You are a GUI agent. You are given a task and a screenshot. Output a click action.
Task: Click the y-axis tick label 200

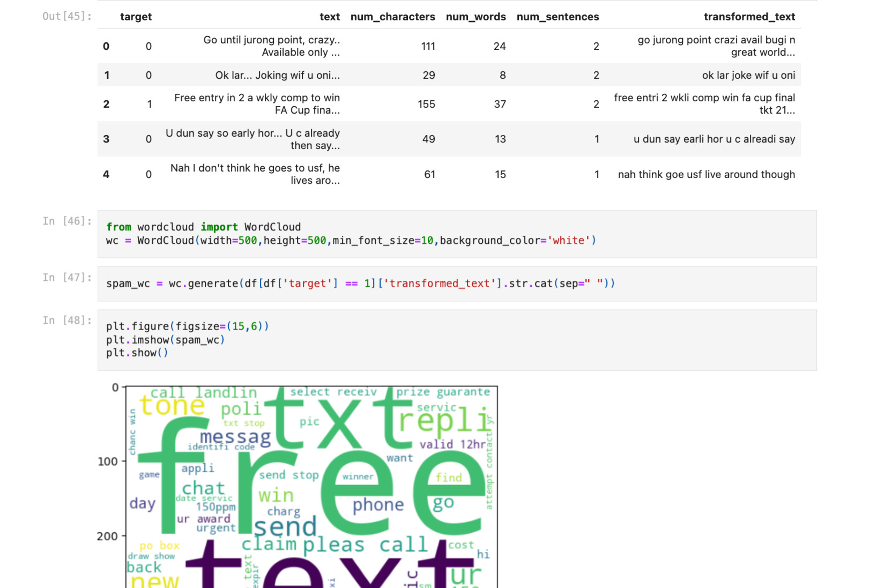pos(107,536)
